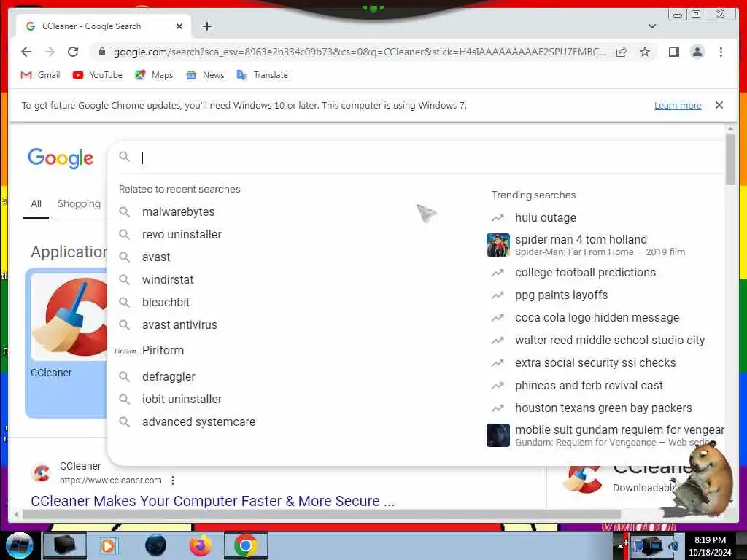Select phineas and ferb revival cast

click(589, 386)
